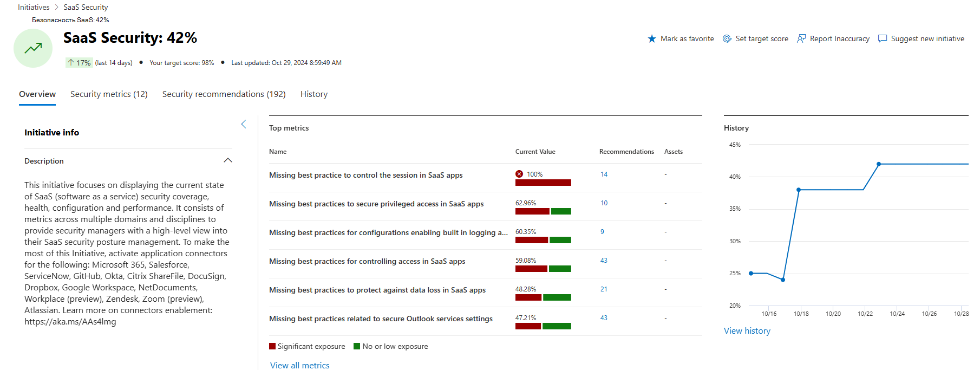
Task: Click the Mark as favorite star icon
Action: [652, 38]
